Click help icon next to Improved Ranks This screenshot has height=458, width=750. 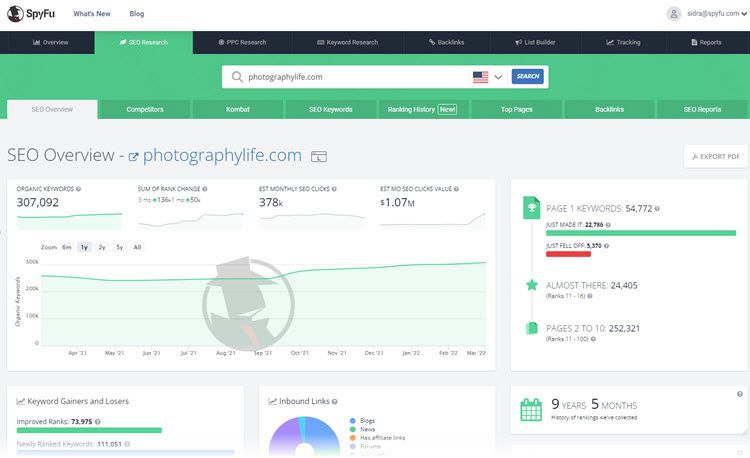click(x=98, y=422)
